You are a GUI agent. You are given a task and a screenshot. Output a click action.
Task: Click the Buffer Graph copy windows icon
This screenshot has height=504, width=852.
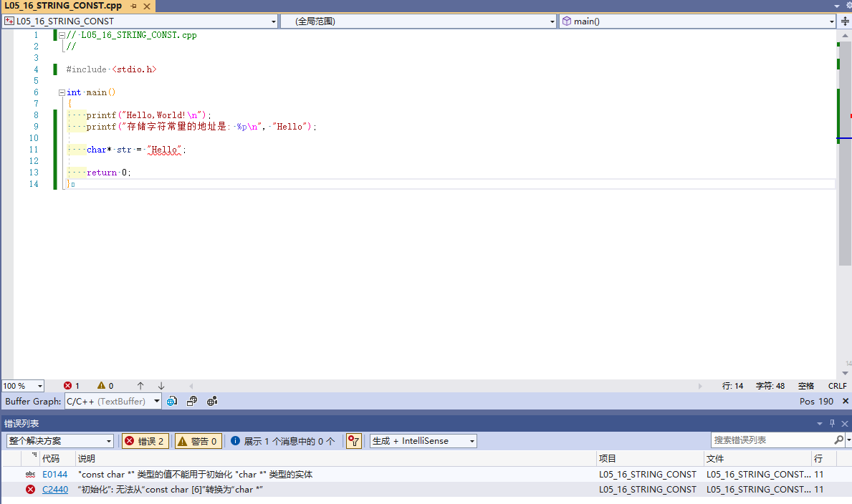coord(192,402)
